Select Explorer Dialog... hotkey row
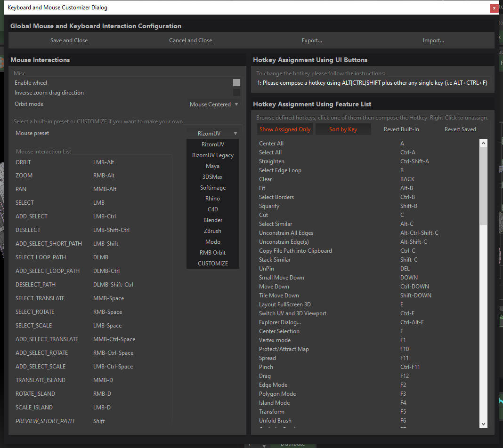 (x=367, y=322)
